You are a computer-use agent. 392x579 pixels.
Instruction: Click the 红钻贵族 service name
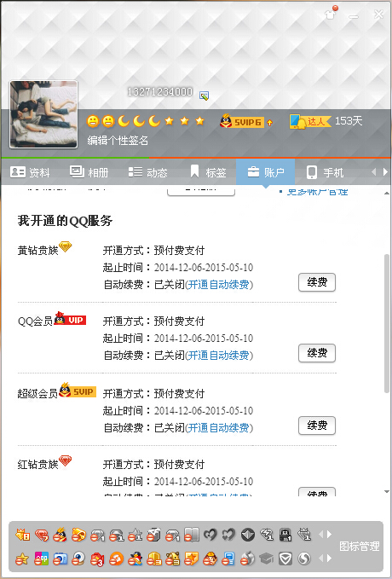coord(38,464)
